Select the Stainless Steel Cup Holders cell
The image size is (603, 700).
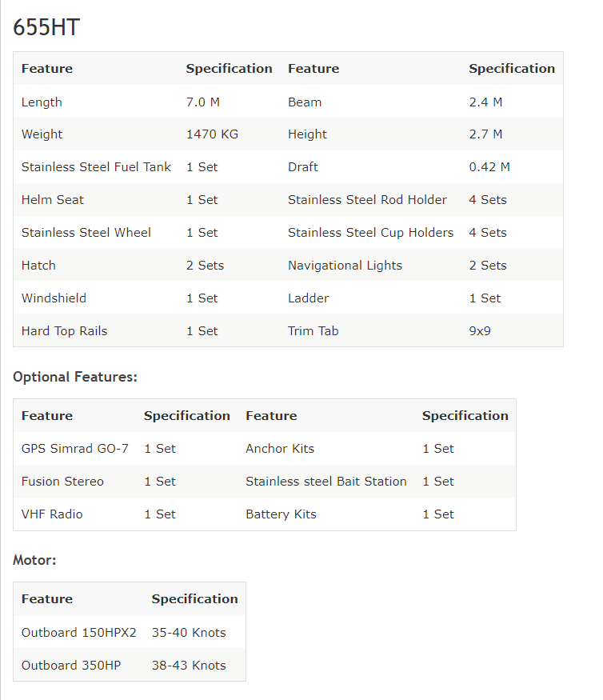point(370,233)
